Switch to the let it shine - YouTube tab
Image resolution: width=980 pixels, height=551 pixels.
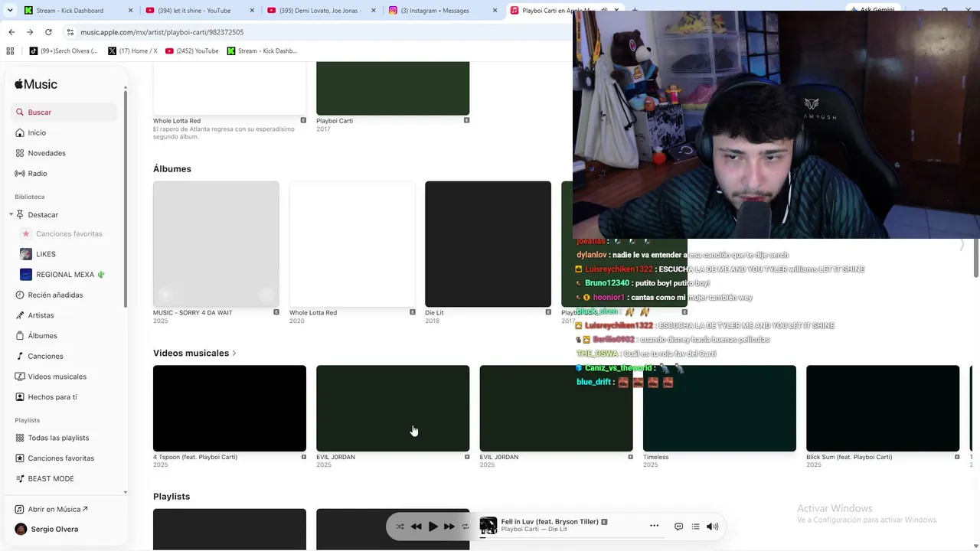(194, 11)
